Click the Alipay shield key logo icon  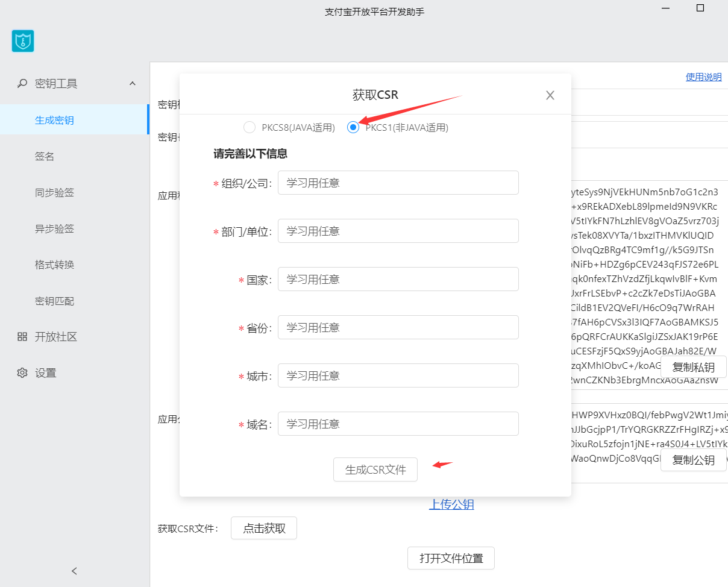[23, 41]
